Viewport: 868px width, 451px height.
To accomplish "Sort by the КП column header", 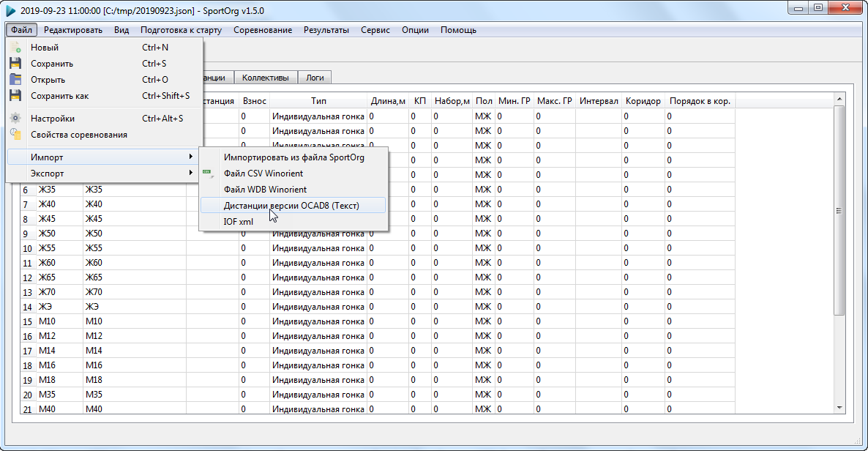I will pyautogui.click(x=419, y=101).
